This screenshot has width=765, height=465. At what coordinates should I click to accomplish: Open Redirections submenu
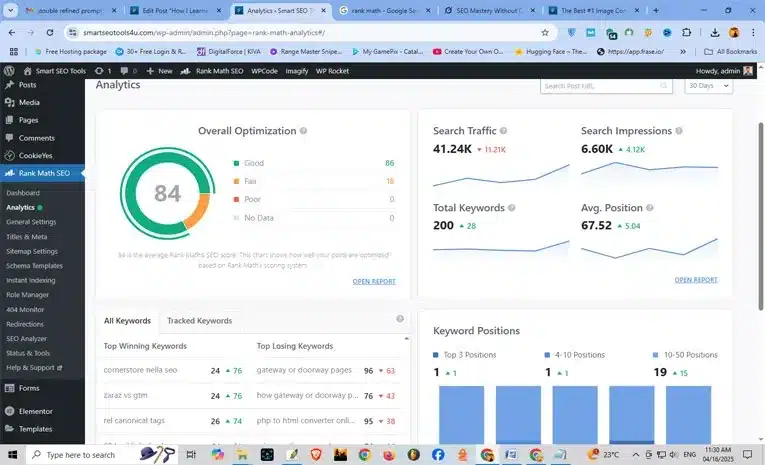pos(25,324)
